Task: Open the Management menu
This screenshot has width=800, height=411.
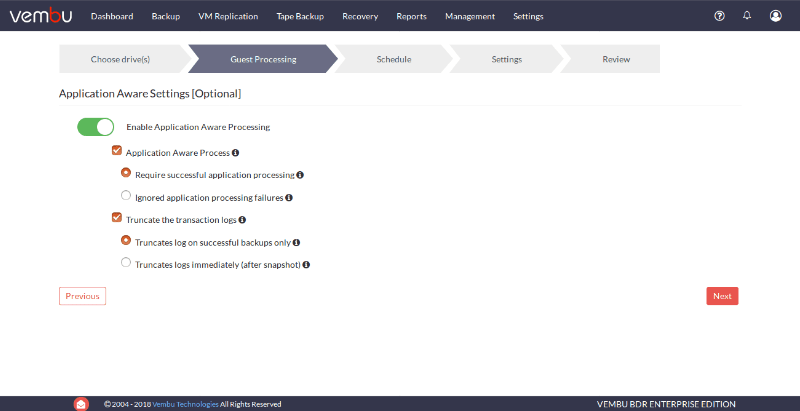Action: point(470,16)
